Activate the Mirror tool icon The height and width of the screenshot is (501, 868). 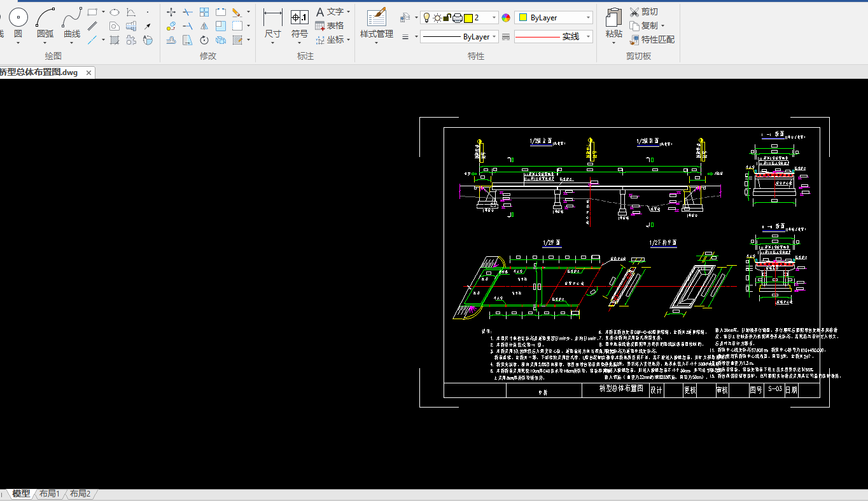tap(204, 26)
